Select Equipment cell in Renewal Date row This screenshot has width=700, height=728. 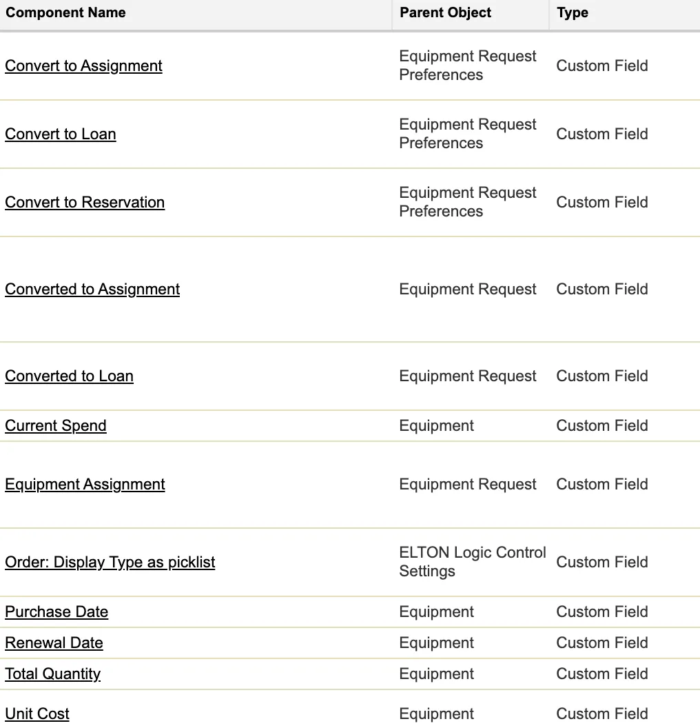click(437, 643)
